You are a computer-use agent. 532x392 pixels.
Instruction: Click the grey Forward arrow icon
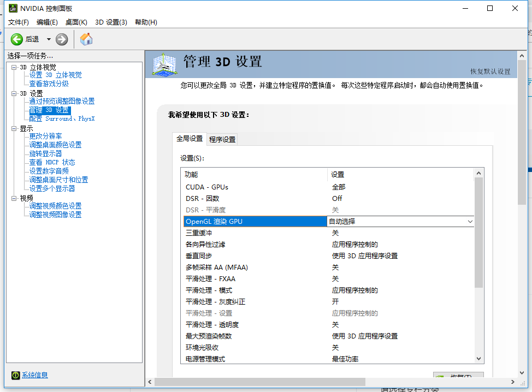(62, 39)
